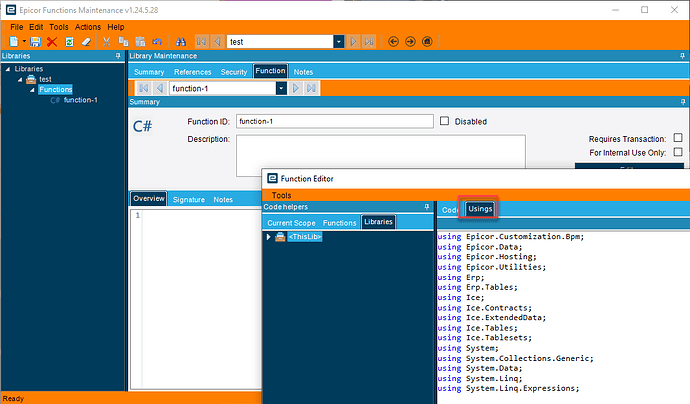Go to the last library record in the main toolbar

(x=369, y=42)
